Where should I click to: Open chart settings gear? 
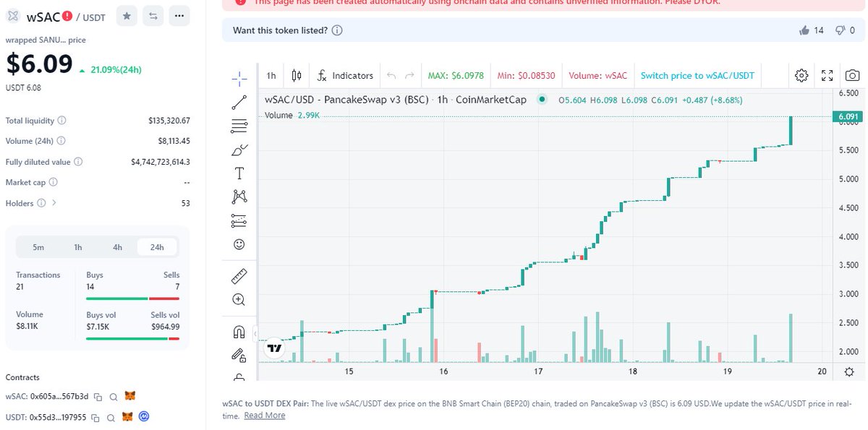801,75
